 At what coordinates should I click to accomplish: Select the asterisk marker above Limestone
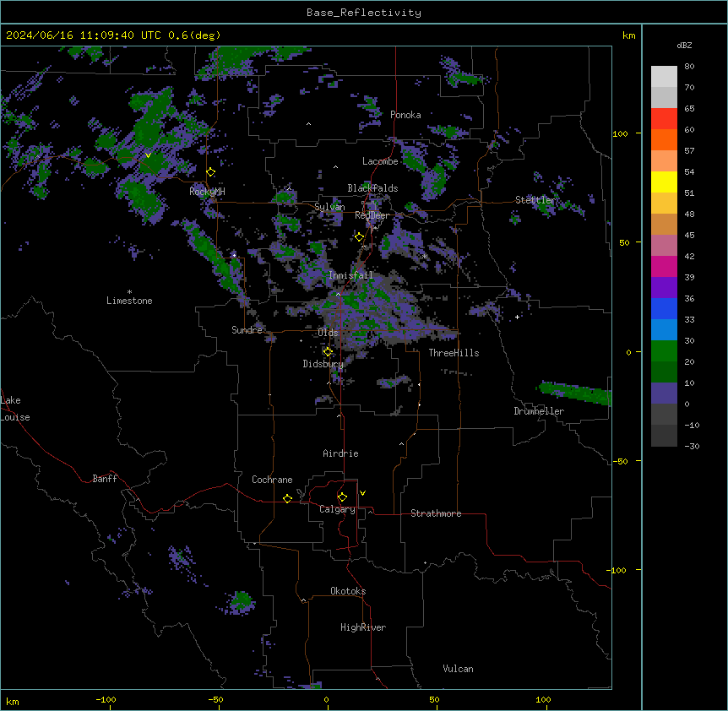pos(129,292)
